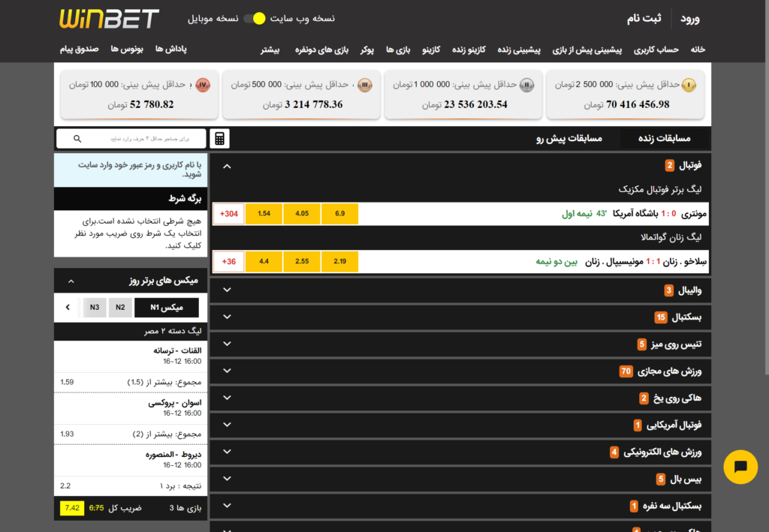Viewport: 769px width, 532px height.
Task: Focus the search input field
Action: (131, 139)
